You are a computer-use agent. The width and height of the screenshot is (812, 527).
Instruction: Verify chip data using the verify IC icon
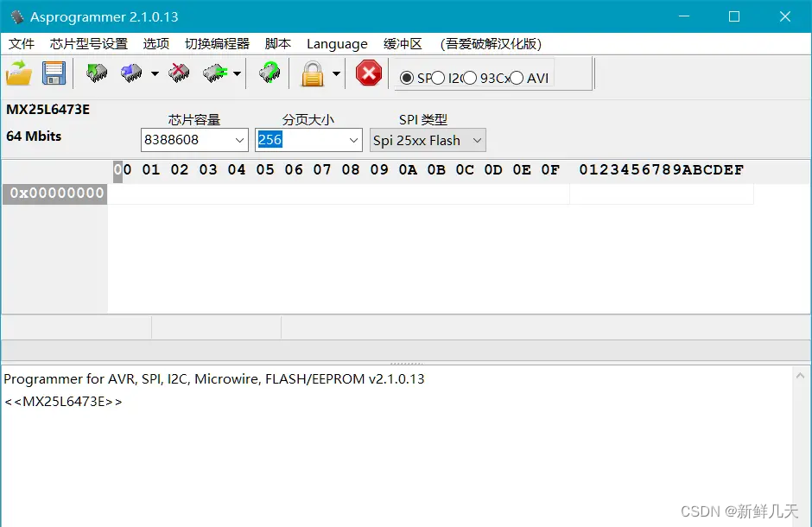[215, 73]
